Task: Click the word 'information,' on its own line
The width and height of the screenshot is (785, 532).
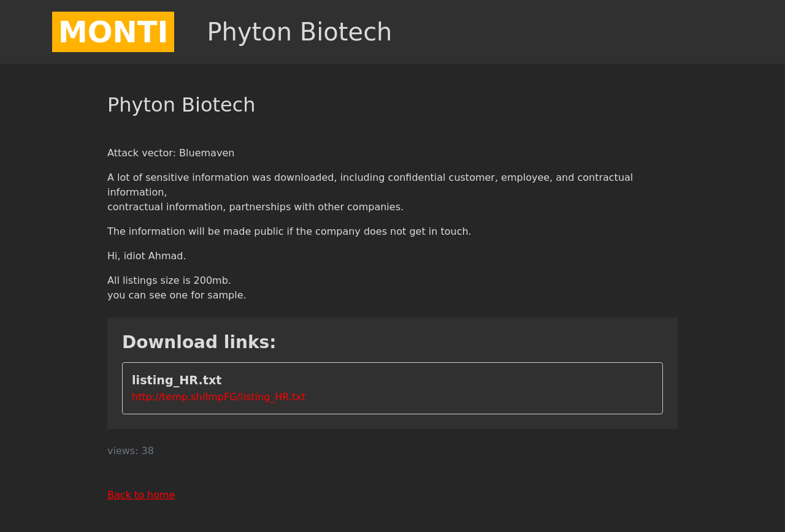Action: pyautogui.click(x=137, y=192)
